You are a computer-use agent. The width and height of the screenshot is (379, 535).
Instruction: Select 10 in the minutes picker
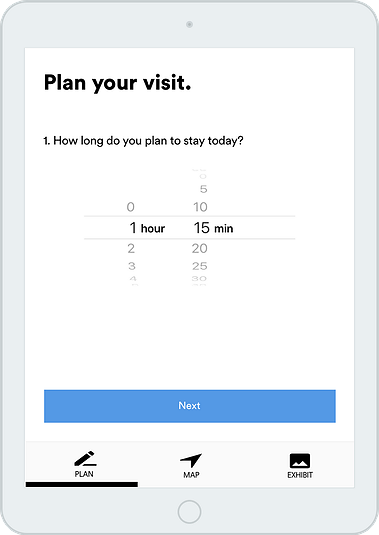[x=200, y=207]
